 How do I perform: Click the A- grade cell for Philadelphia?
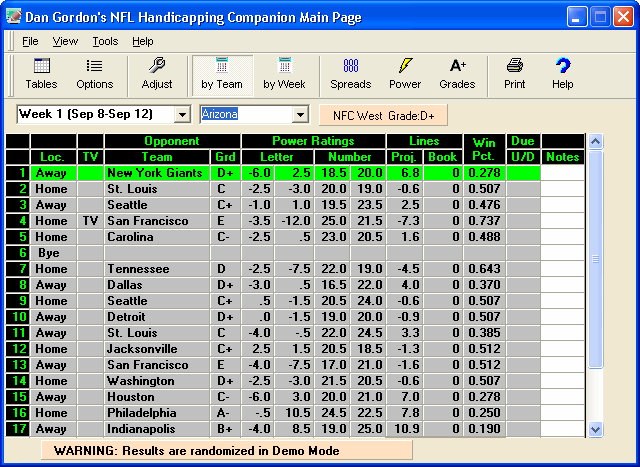tap(225, 413)
